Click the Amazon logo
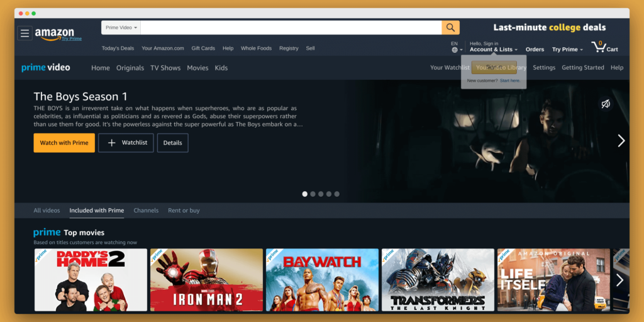This screenshot has width=644, height=322. point(54,33)
